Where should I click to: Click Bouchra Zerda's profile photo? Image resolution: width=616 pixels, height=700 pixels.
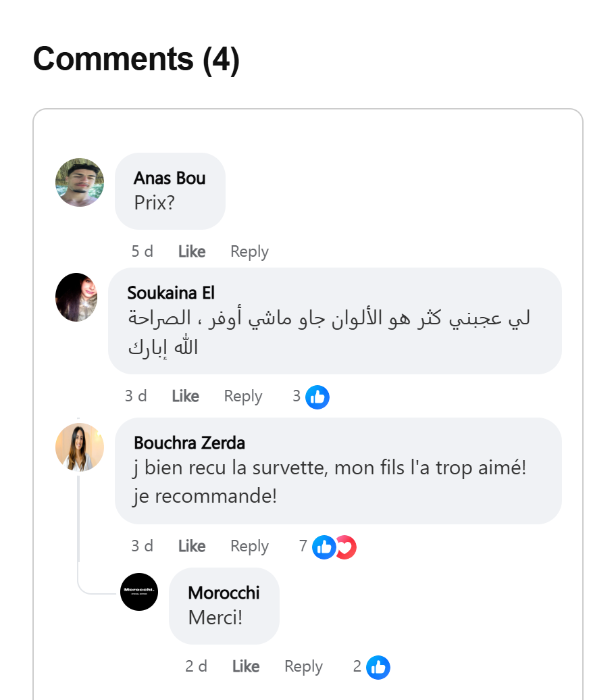pyautogui.click(x=80, y=447)
